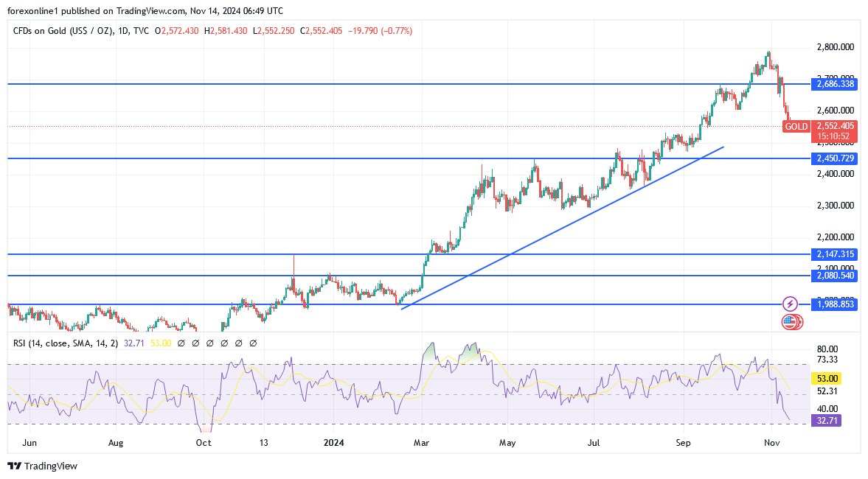This screenshot has height=479, width=868.
Task: Click the 52.31 RSI scale label
Action: point(827,391)
